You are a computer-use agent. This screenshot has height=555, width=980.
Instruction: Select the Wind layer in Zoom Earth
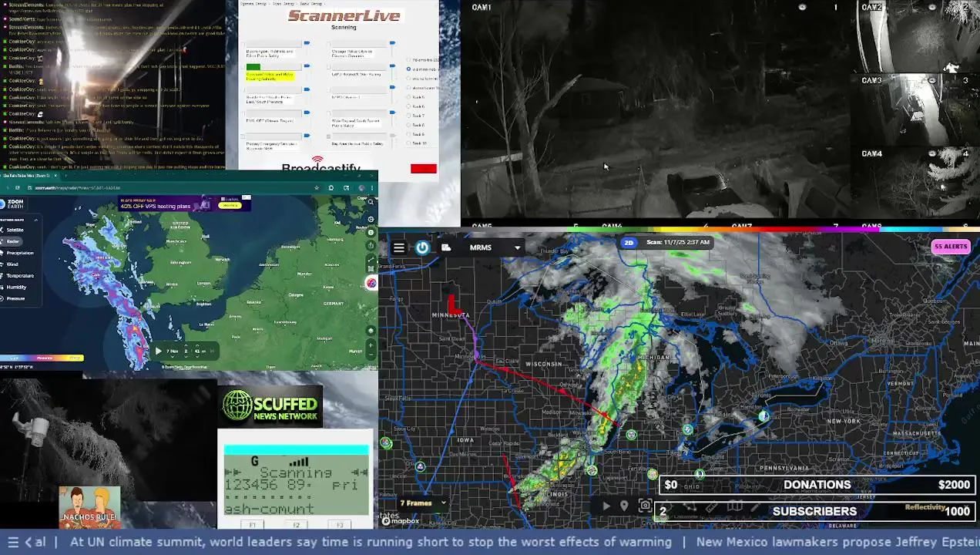[x=10, y=264]
